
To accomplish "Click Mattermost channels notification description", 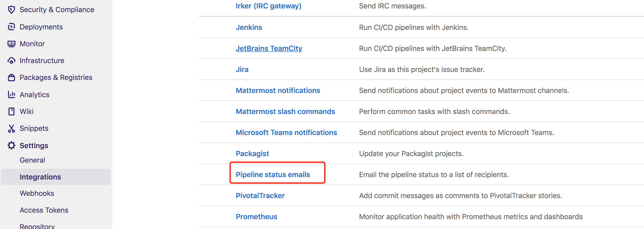I will [x=464, y=90].
